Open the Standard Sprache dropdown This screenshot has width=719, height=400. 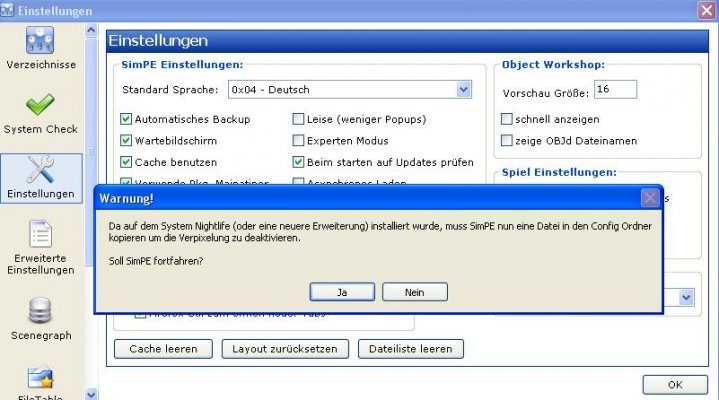[x=464, y=89]
